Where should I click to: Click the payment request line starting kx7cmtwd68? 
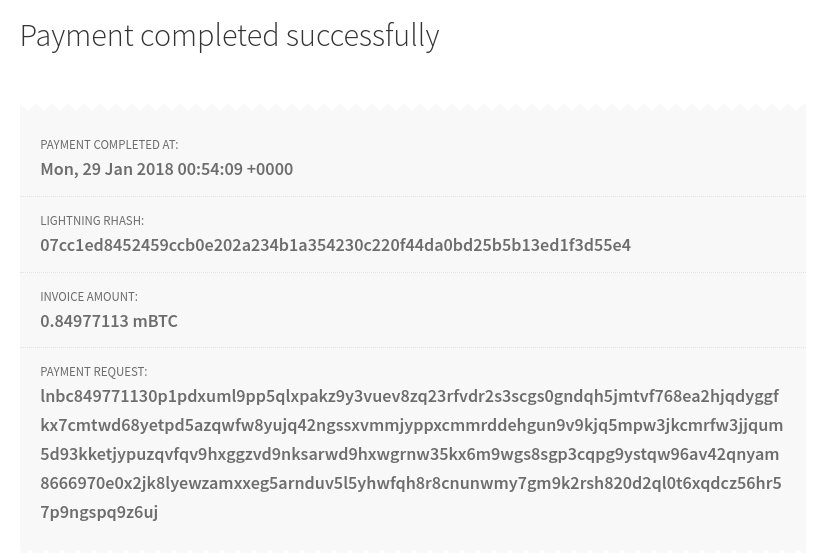click(412, 426)
